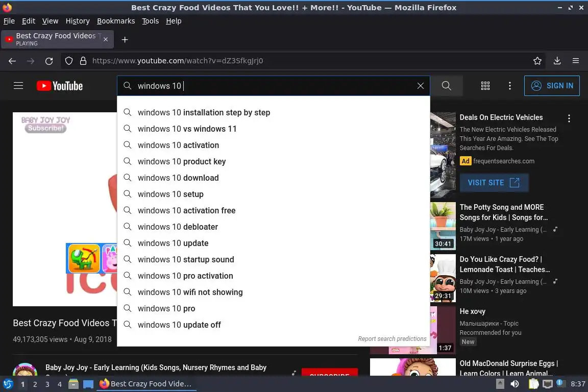Open the Edit menu

coord(29,21)
